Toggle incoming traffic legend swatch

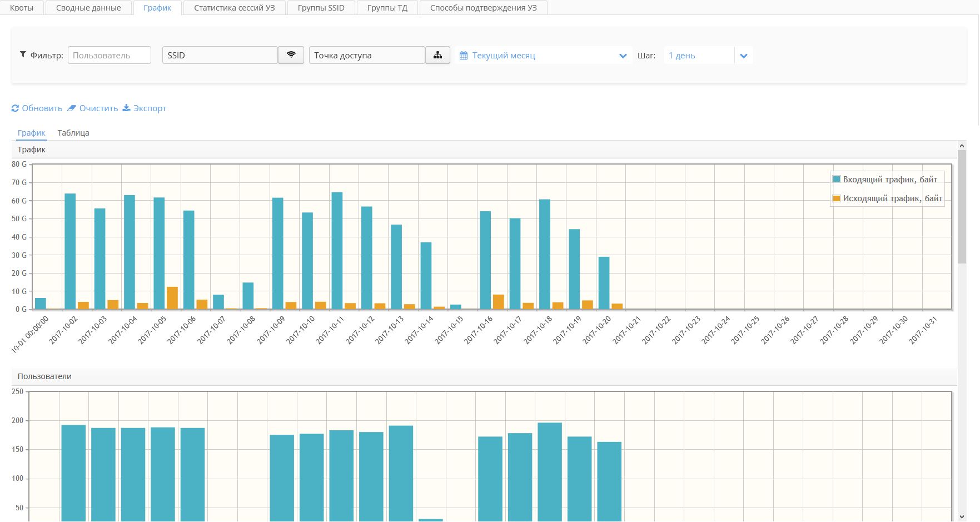coord(837,179)
